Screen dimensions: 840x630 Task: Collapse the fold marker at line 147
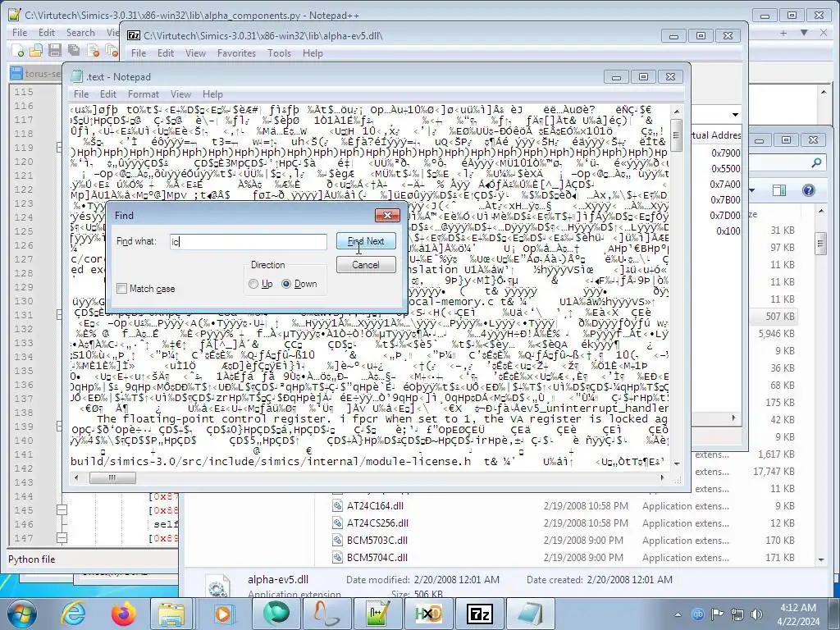(62, 538)
